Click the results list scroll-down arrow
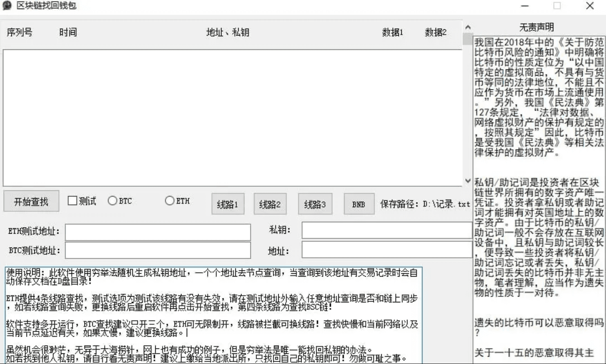Screen dimensions: 606x364 (468, 181)
